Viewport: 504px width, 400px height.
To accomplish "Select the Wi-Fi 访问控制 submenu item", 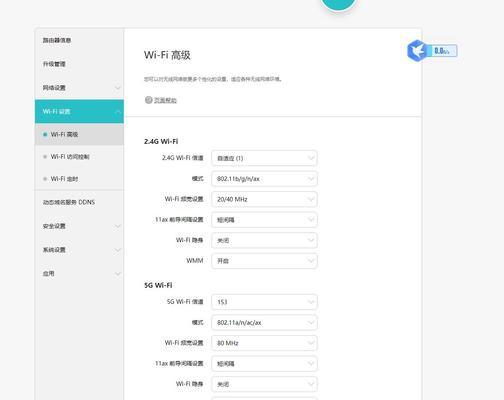I will pyautogui.click(x=79, y=157).
